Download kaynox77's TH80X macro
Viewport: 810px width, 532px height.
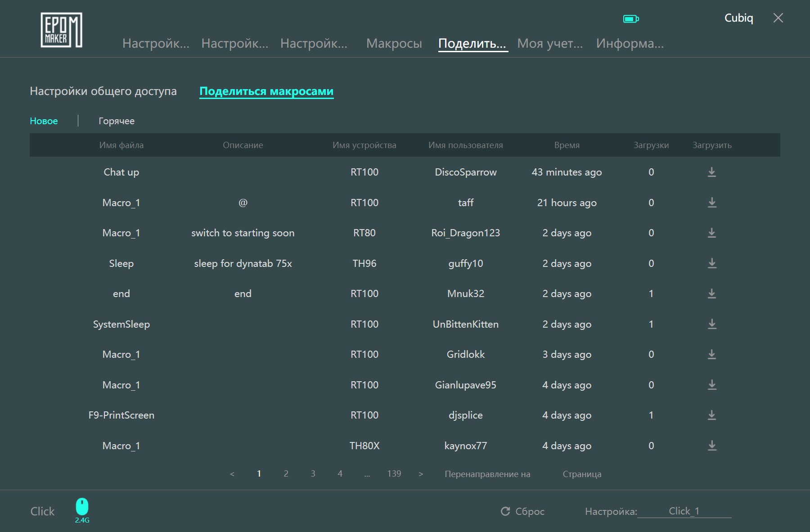(x=711, y=446)
